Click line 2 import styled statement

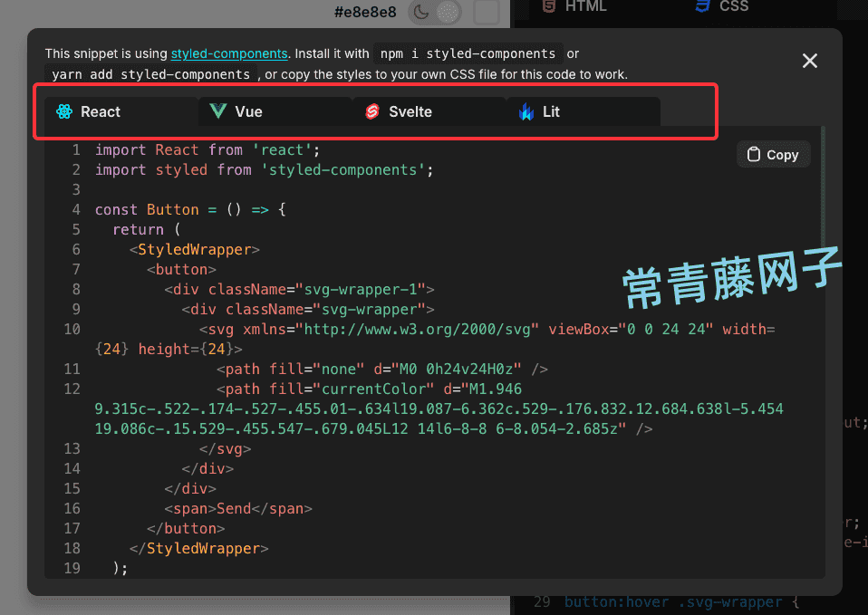tap(264, 170)
